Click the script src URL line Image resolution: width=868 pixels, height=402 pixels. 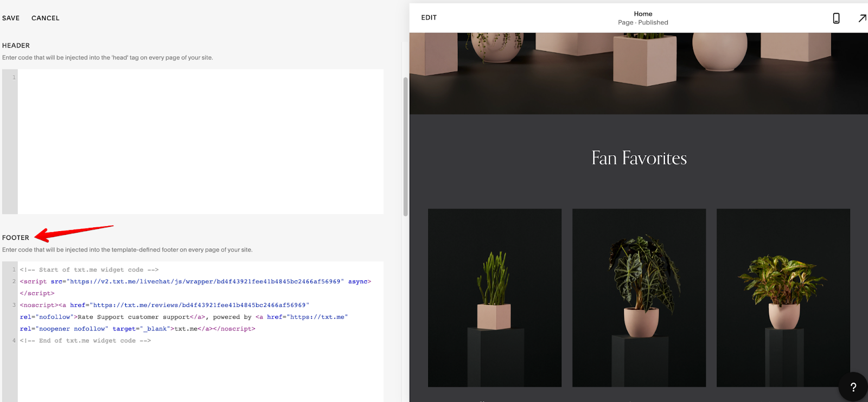pos(195,282)
